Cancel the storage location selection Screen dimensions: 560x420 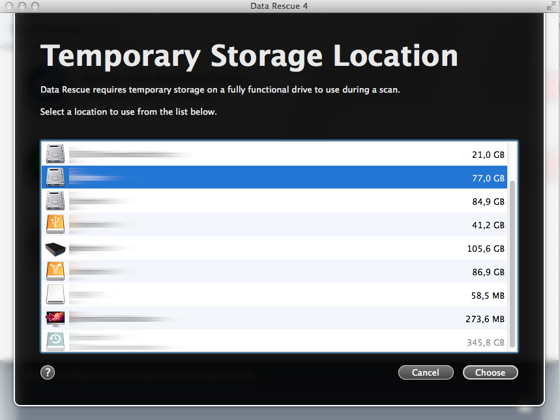coord(426,372)
